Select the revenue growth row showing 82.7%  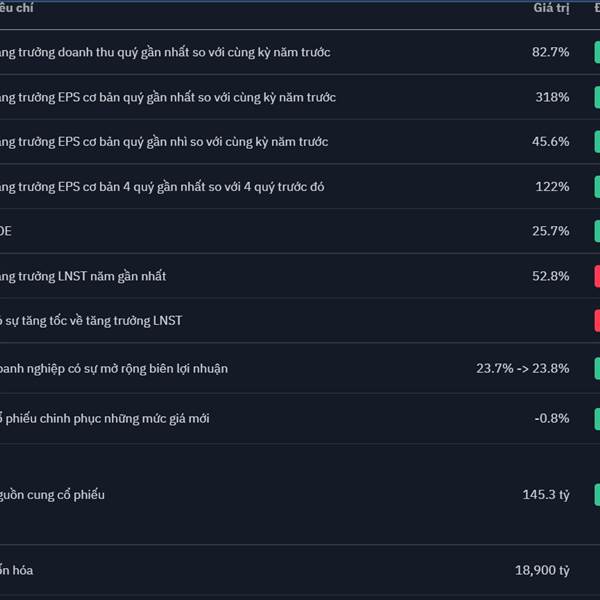point(300,52)
